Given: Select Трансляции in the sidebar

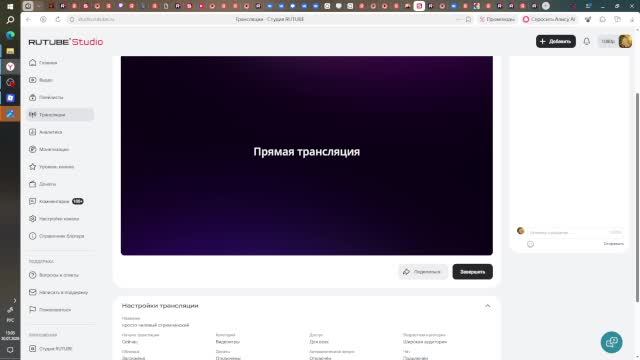Looking at the screenshot, I should tap(60, 115).
